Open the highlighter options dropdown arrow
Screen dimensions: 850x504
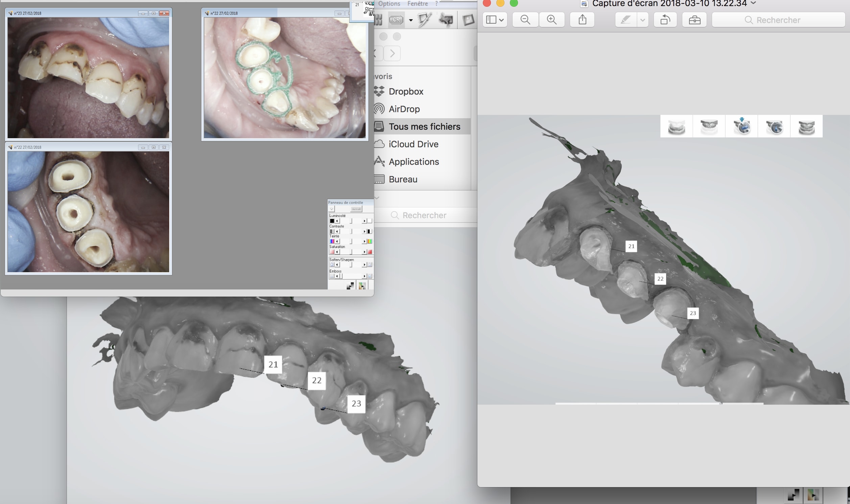pyautogui.click(x=642, y=20)
